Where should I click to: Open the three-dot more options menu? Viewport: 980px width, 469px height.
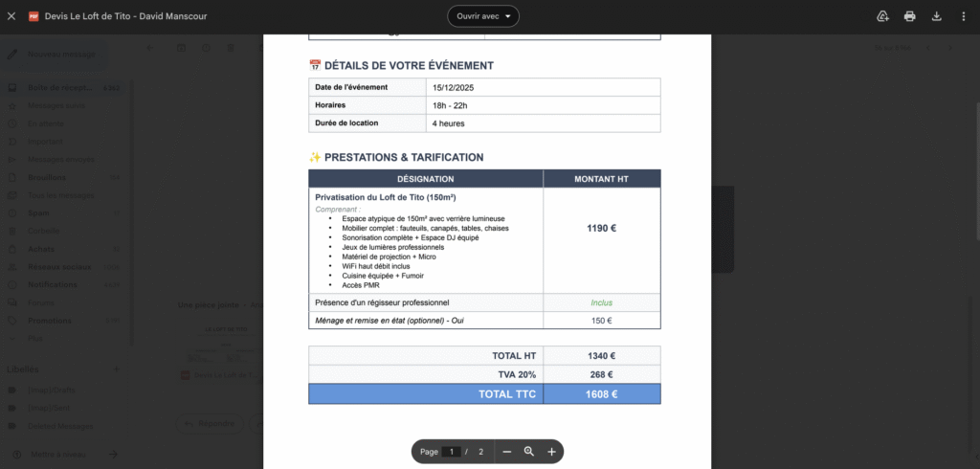(x=963, y=16)
